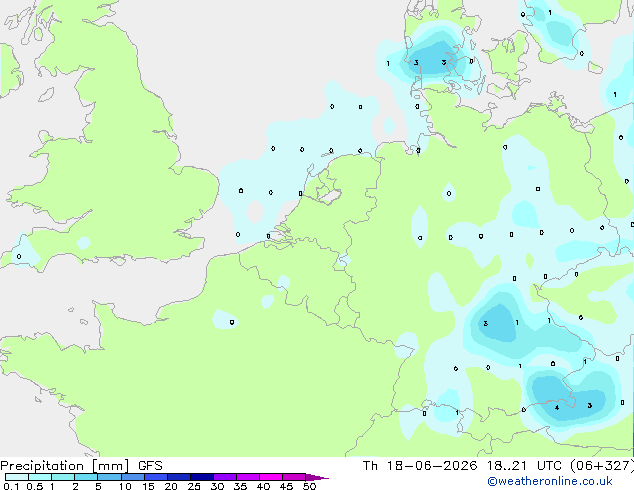The width and height of the screenshot is (634, 490).
Task: Select the legend swatch between 10 and 15
Action: (x=132, y=477)
